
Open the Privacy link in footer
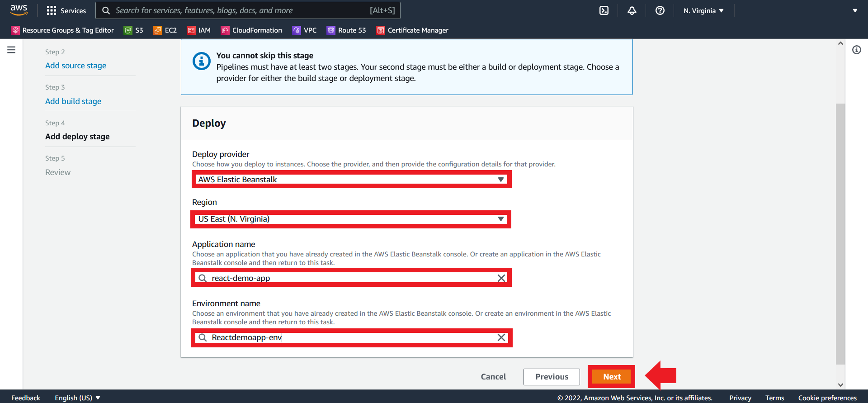tap(740, 398)
